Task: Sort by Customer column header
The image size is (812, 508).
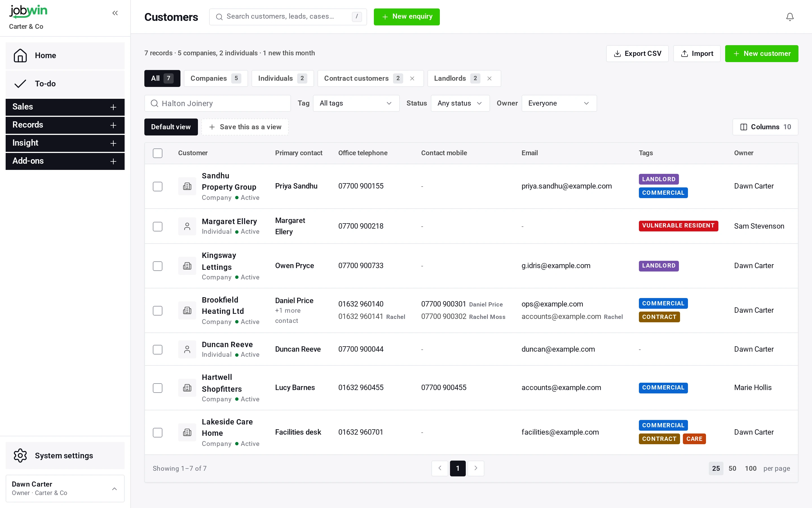Action: [x=193, y=153]
